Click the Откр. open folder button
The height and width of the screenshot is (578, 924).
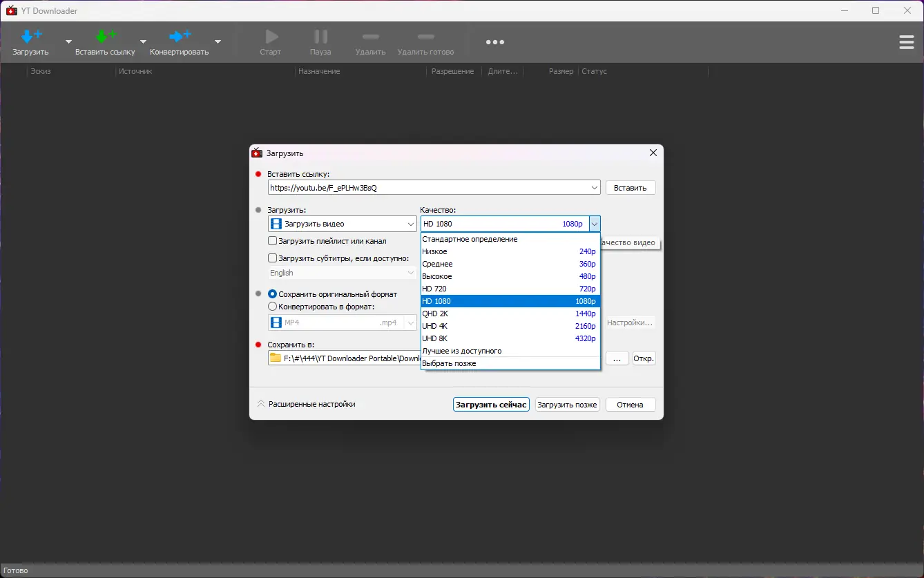point(644,358)
